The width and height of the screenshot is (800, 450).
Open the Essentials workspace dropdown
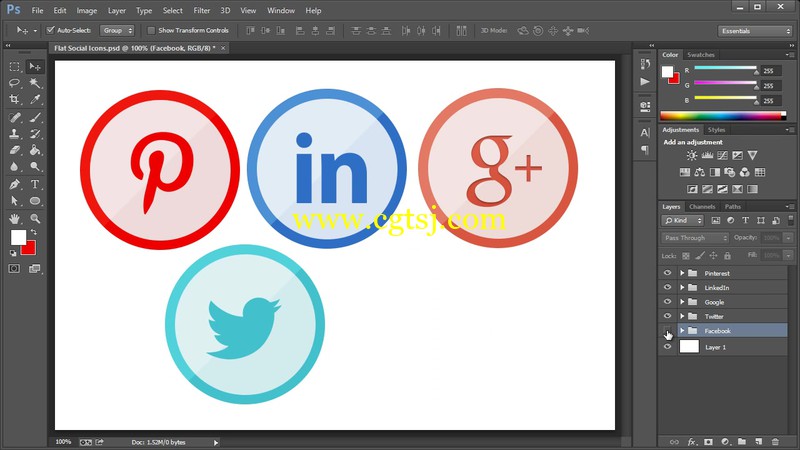(x=755, y=31)
